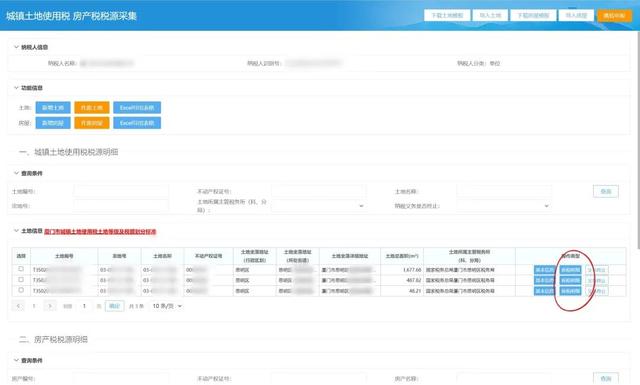The image size is (640, 385).
Task: Click the 导入土地 button in header
Action: coord(490,16)
